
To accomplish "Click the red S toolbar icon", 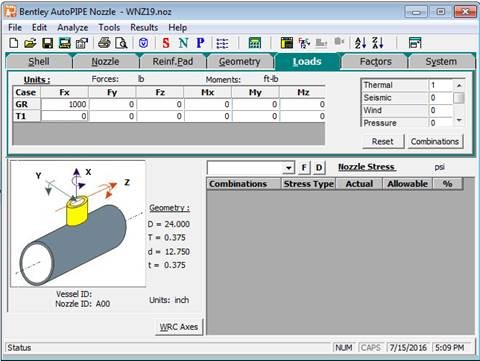I will pos(166,43).
